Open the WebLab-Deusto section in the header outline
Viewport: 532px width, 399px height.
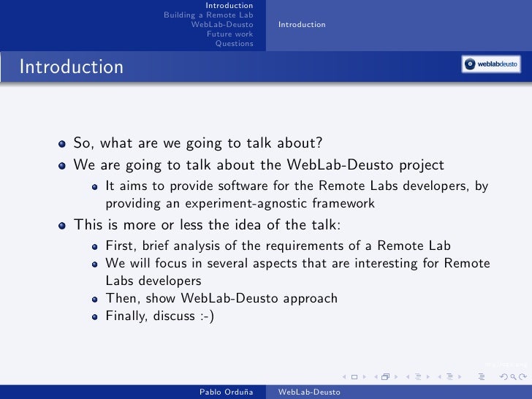pyautogui.click(x=222, y=24)
